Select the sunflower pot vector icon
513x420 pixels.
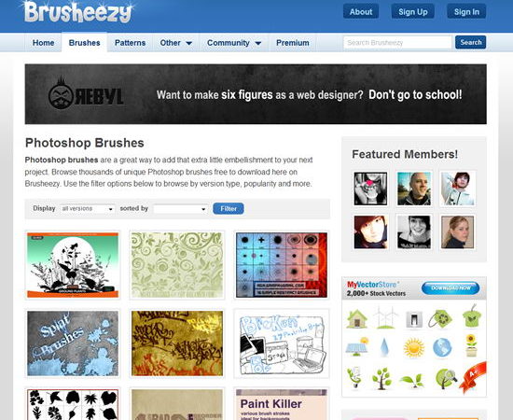click(x=471, y=345)
